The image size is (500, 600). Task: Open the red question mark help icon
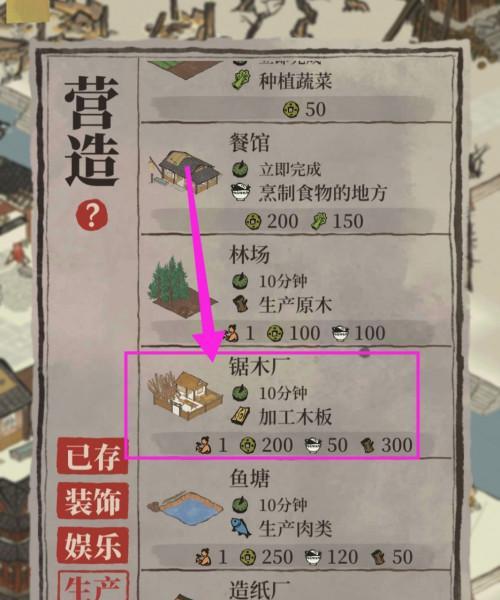[x=92, y=216]
